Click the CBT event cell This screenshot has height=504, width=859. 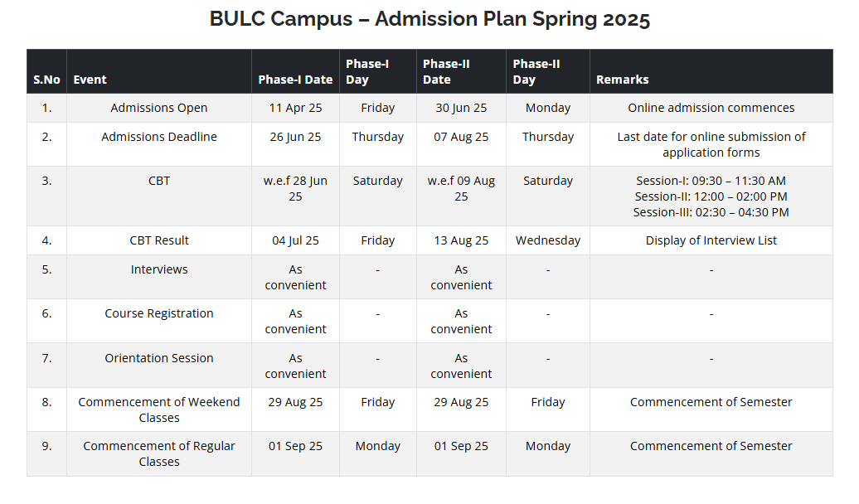(x=159, y=196)
